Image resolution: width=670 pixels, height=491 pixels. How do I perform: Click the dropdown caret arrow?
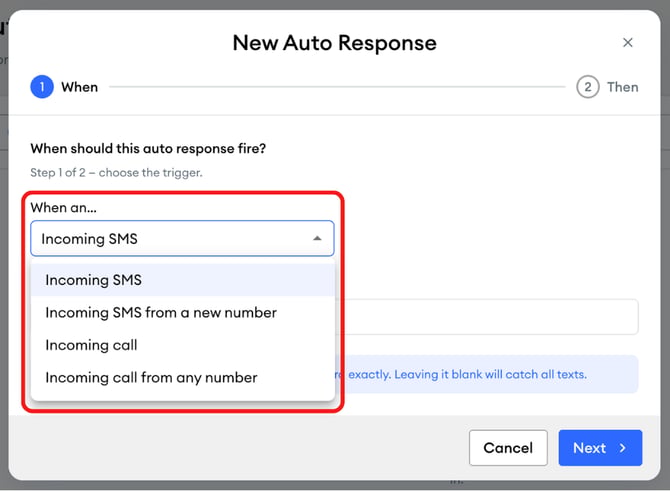tap(317, 238)
